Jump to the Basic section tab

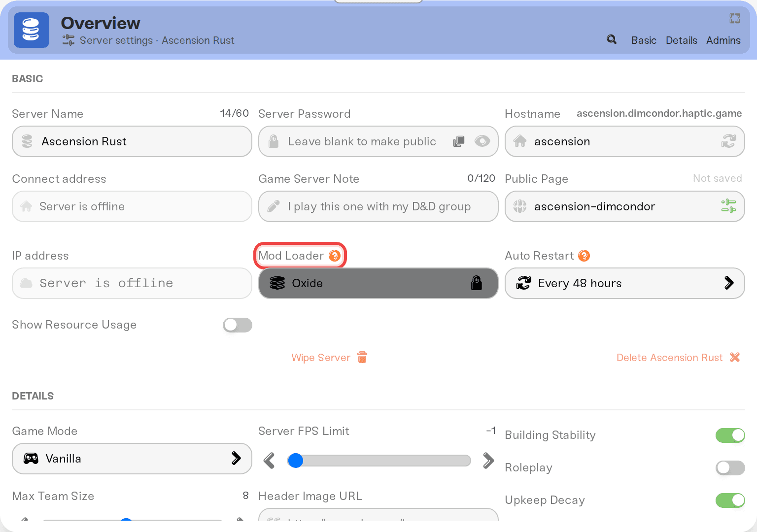click(644, 40)
